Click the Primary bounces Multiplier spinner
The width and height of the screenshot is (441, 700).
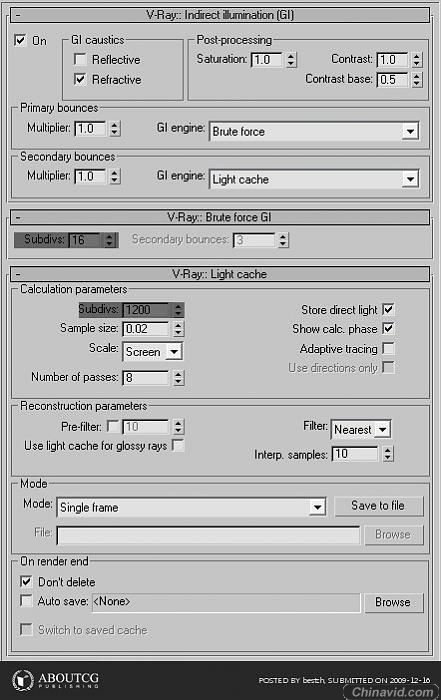[x=115, y=129]
